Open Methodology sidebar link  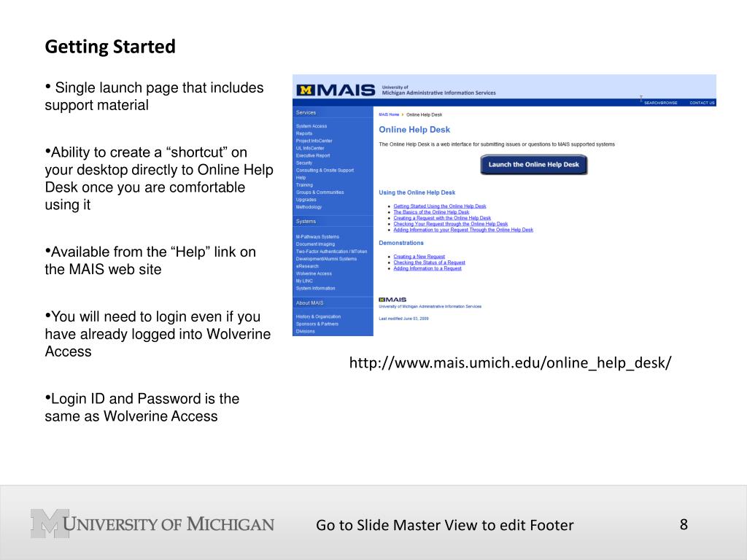[309, 207]
